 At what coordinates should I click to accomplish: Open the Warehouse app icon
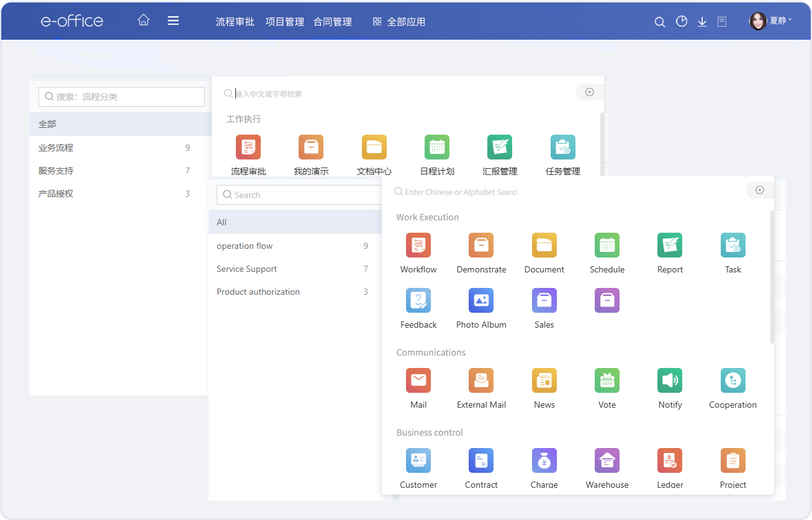(x=607, y=460)
